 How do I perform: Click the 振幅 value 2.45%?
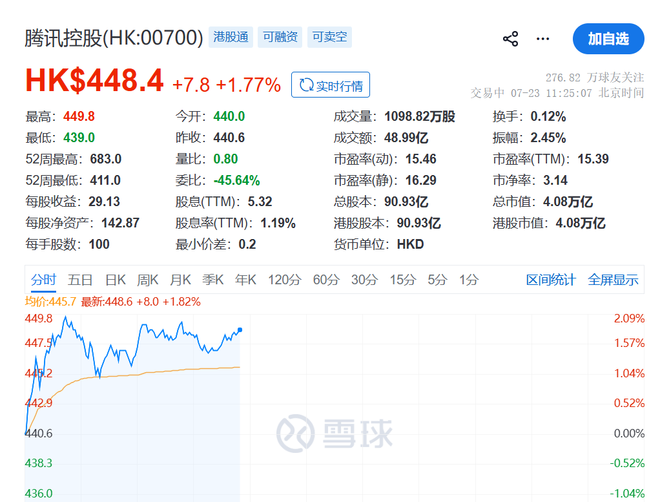(548, 138)
